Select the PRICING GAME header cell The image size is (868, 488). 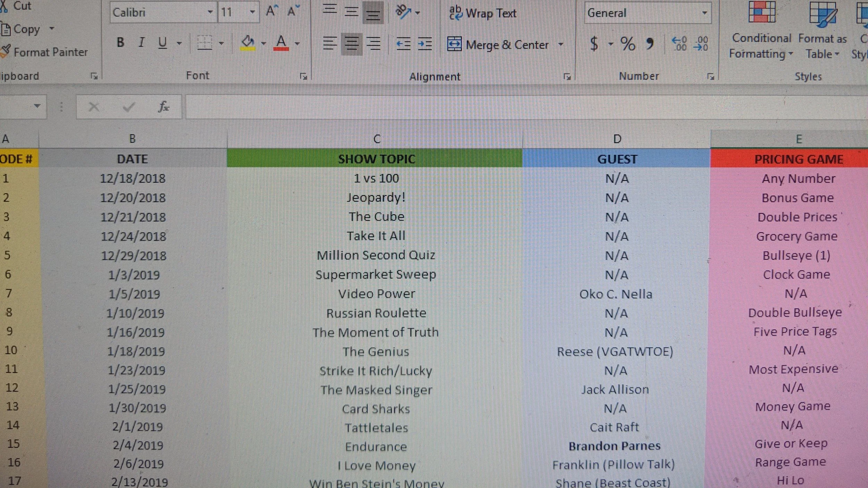click(x=790, y=159)
